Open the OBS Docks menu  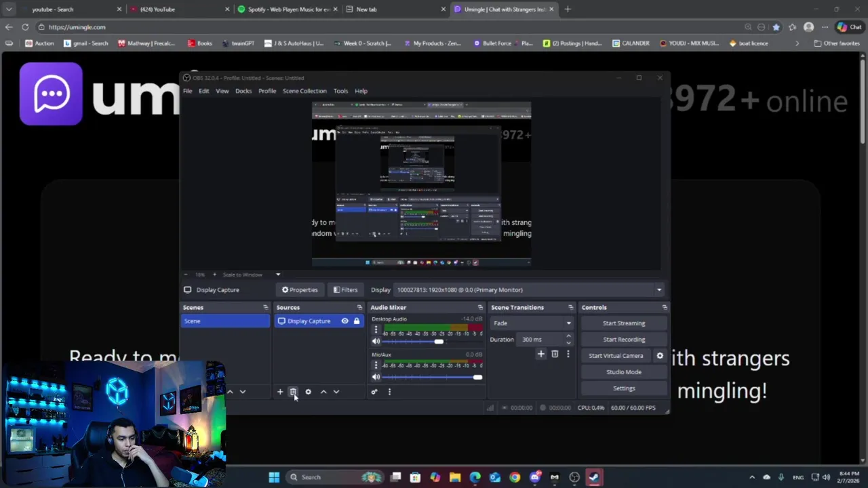click(x=243, y=91)
